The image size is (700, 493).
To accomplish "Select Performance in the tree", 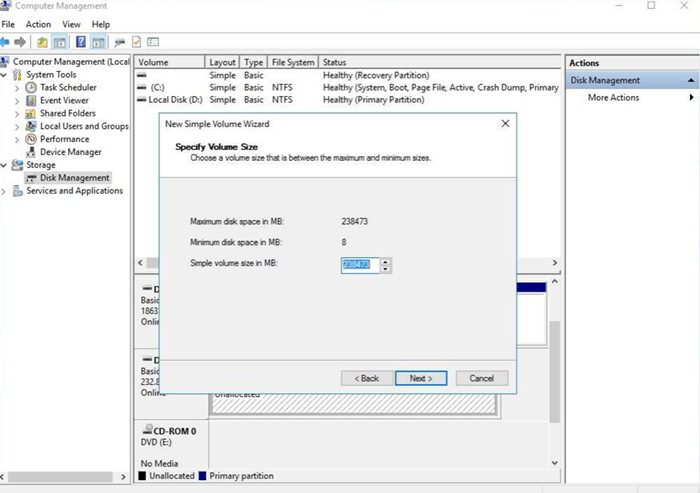I will (64, 140).
